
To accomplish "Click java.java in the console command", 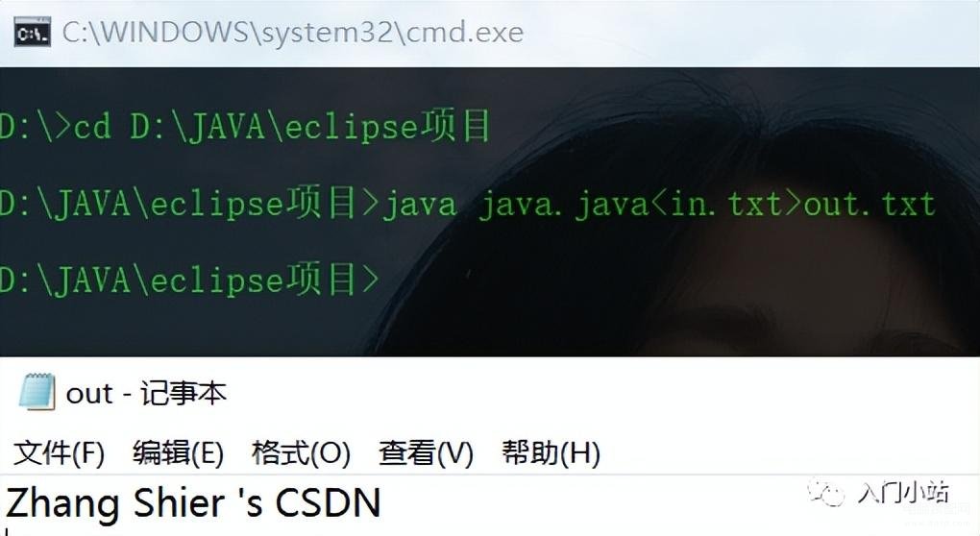I will 564,206.
